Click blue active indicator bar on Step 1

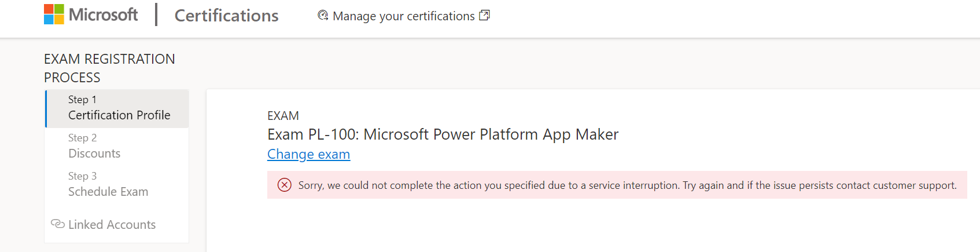(46, 108)
